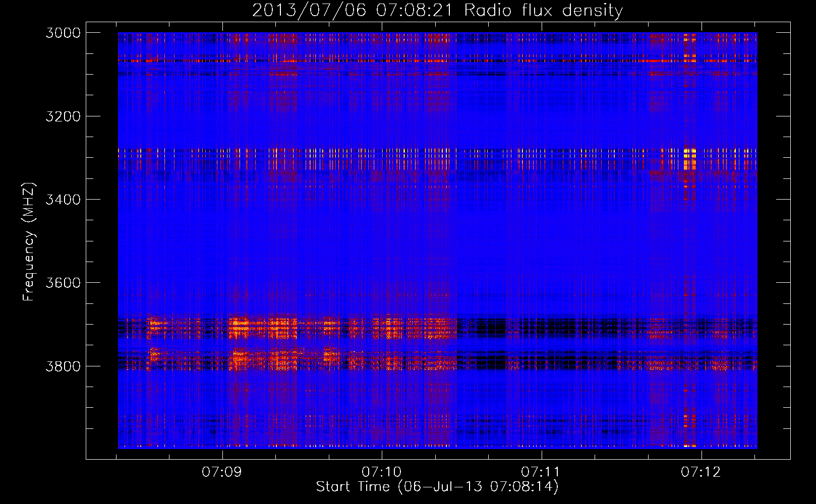Click the 07:10 time tick label
This screenshot has height=504, width=816.
(x=382, y=472)
